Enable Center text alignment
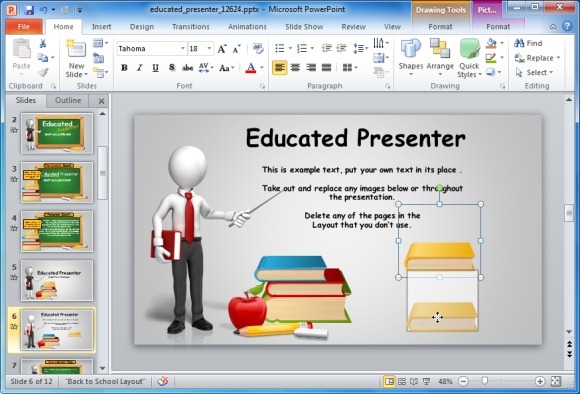The width and height of the screenshot is (580, 394). tap(295, 68)
